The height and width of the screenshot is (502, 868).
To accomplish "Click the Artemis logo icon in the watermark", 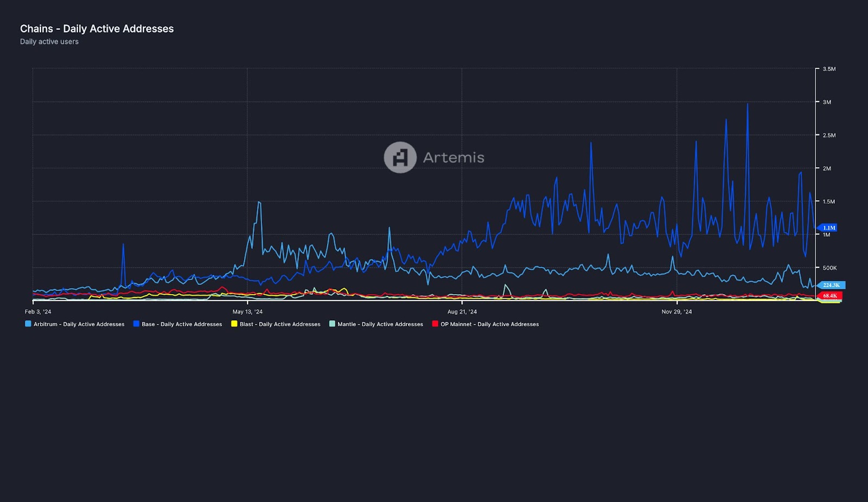I will 400,157.
